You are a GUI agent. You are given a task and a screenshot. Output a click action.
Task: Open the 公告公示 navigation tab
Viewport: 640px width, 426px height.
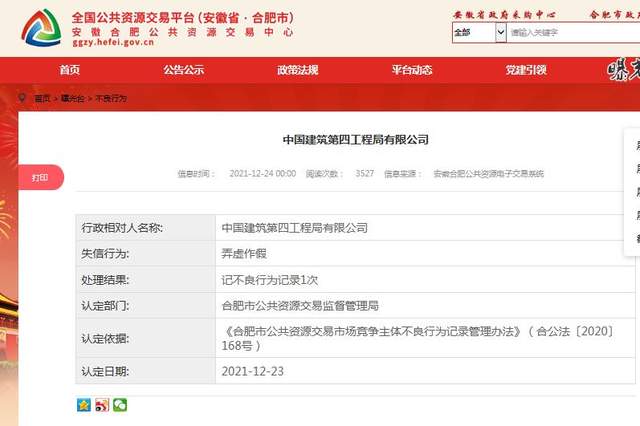point(184,70)
